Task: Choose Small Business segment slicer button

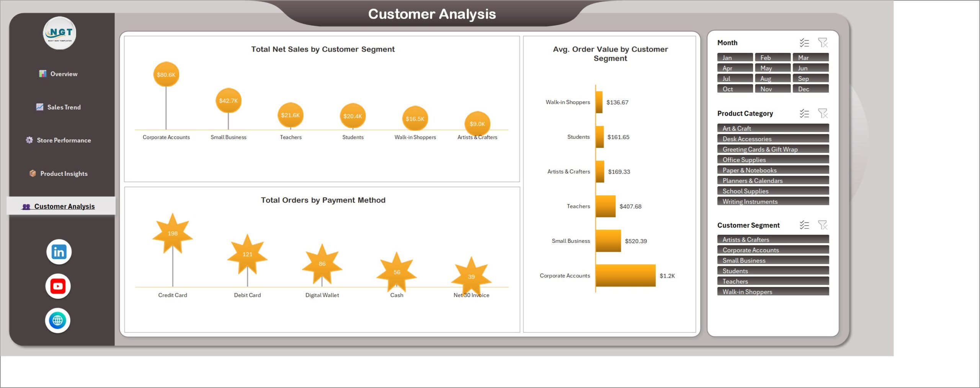Action: click(x=773, y=260)
